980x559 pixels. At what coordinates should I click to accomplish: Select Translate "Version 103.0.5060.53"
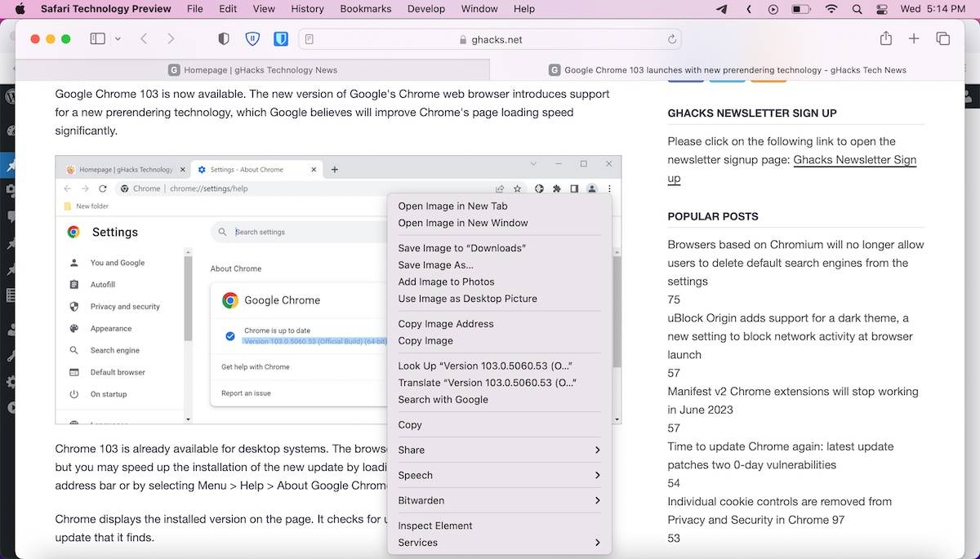tap(499, 383)
